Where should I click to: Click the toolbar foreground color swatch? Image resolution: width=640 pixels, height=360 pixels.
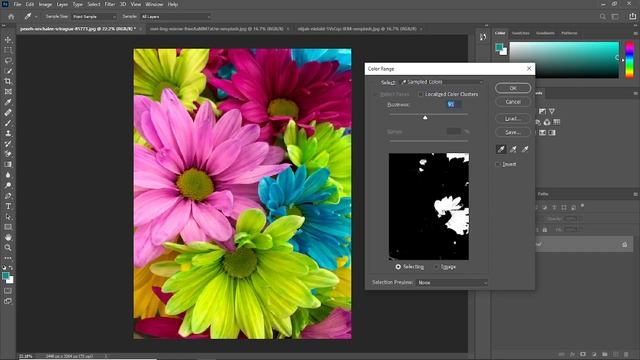click(6, 276)
